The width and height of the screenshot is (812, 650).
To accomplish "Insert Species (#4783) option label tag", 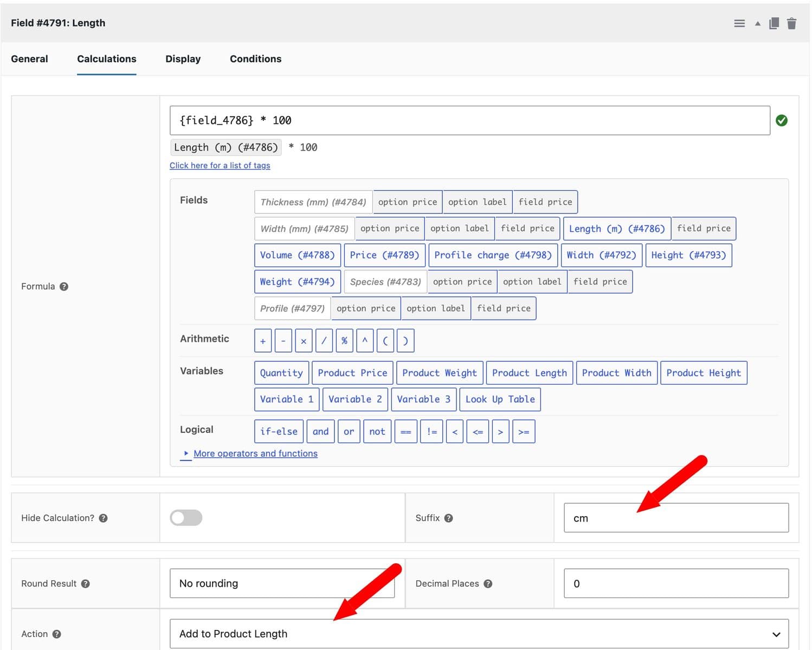I will pos(532,282).
